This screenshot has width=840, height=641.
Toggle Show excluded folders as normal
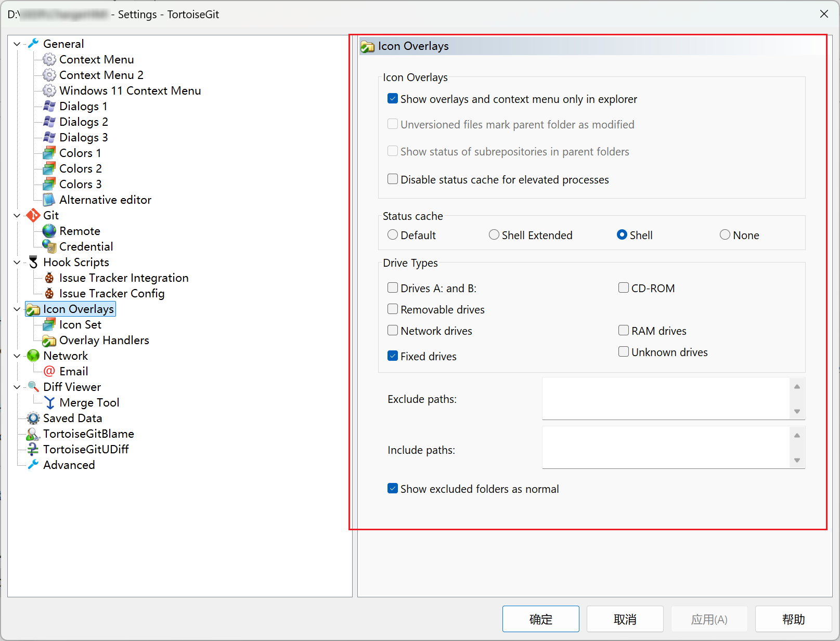point(393,489)
